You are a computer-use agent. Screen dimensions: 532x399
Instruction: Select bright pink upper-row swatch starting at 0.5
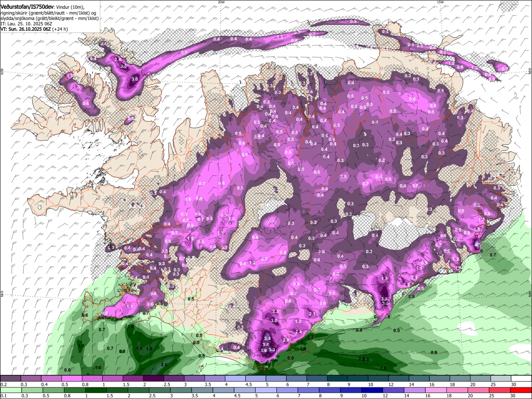coord(71,379)
